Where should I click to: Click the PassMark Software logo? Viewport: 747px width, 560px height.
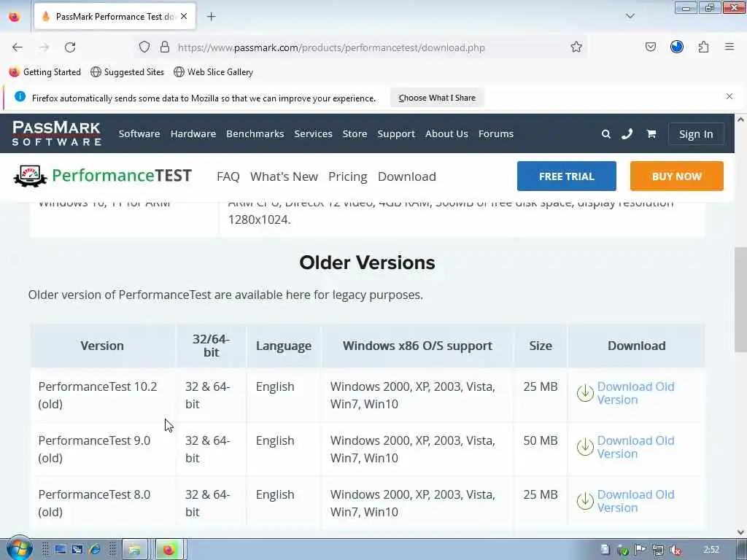tap(56, 133)
